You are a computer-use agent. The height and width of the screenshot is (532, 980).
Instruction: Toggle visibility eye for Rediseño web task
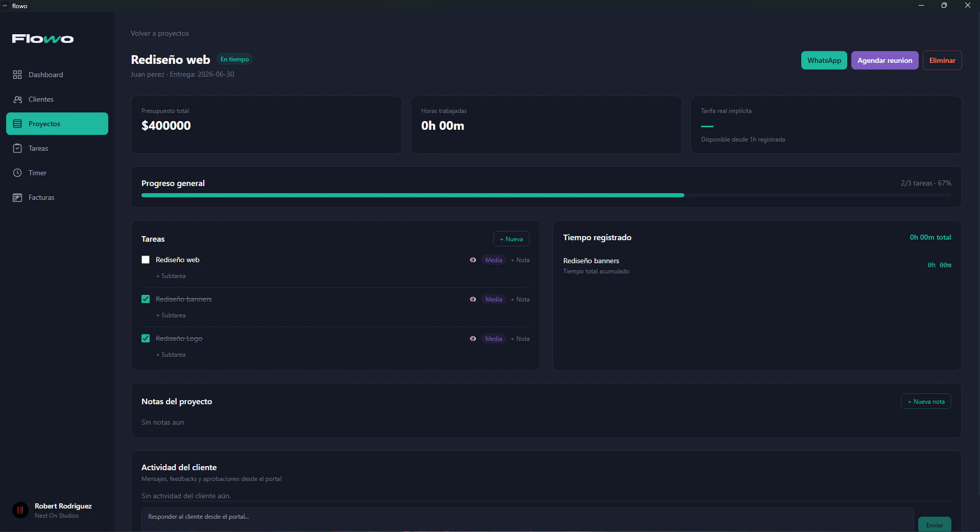[x=473, y=260]
